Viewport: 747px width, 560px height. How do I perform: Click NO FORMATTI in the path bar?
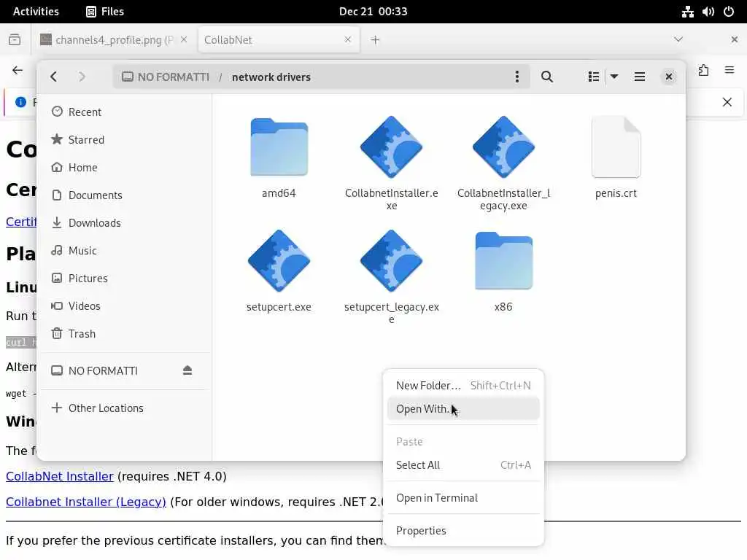pyautogui.click(x=166, y=77)
